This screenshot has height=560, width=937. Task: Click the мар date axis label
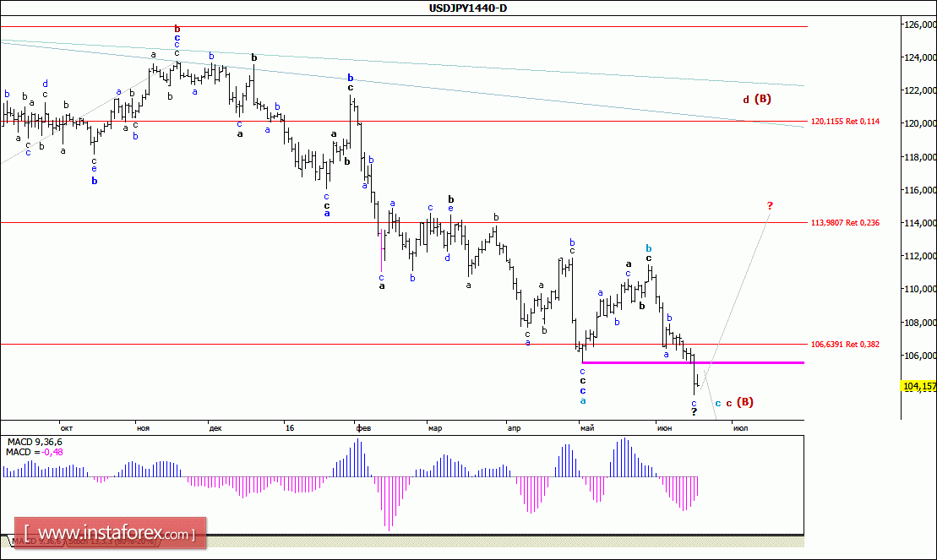click(x=435, y=428)
